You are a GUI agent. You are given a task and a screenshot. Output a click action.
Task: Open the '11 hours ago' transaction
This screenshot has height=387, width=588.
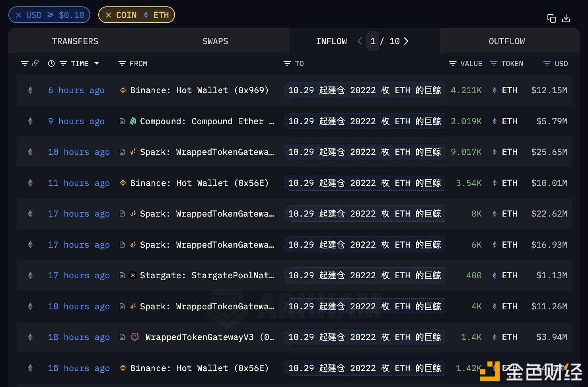tap(79, 183)
